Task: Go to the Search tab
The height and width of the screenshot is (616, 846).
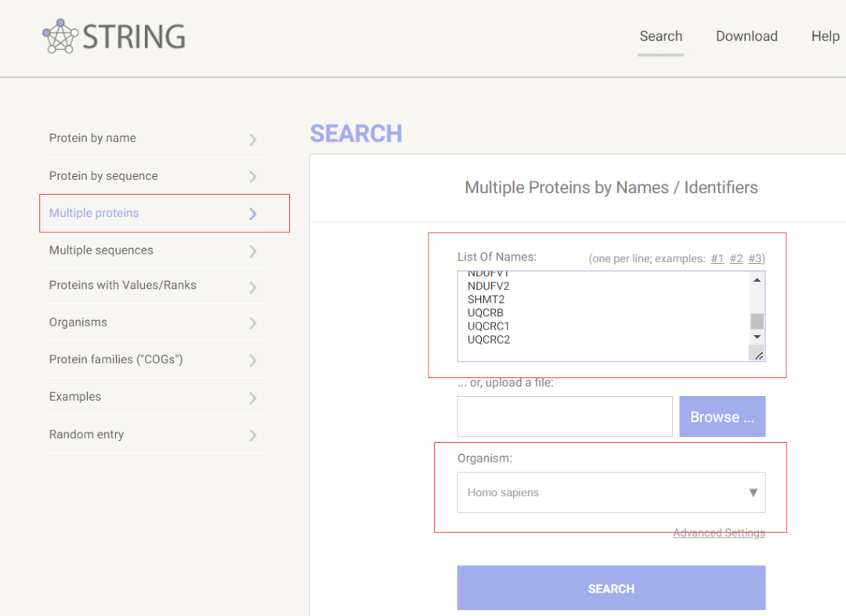Action: (660, 36)
